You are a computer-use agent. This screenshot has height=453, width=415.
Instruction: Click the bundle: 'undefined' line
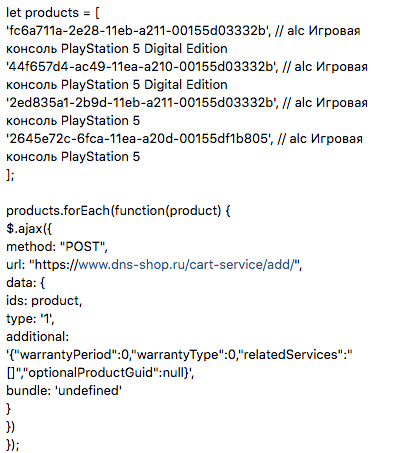point(64,391)
